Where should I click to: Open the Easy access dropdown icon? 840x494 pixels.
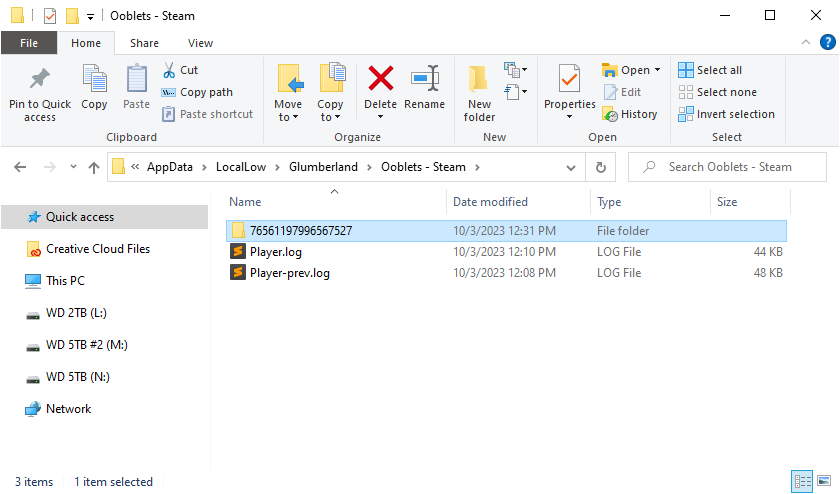coord(515,92)
